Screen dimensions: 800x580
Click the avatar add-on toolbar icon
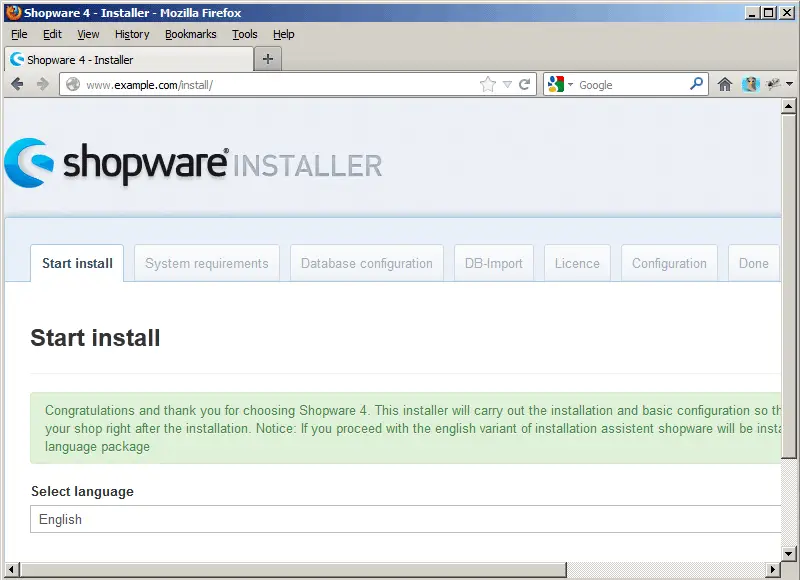[x=751, y=84]
